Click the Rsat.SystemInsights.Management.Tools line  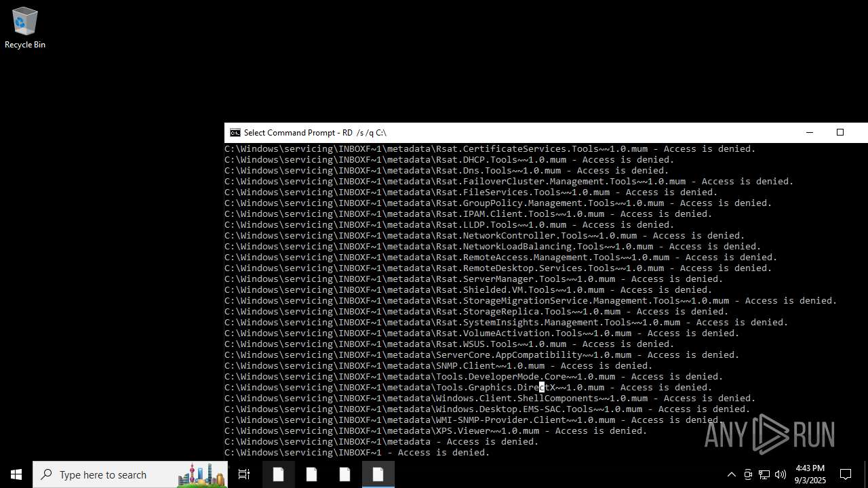pyautogui.click(x=507, y=323)
